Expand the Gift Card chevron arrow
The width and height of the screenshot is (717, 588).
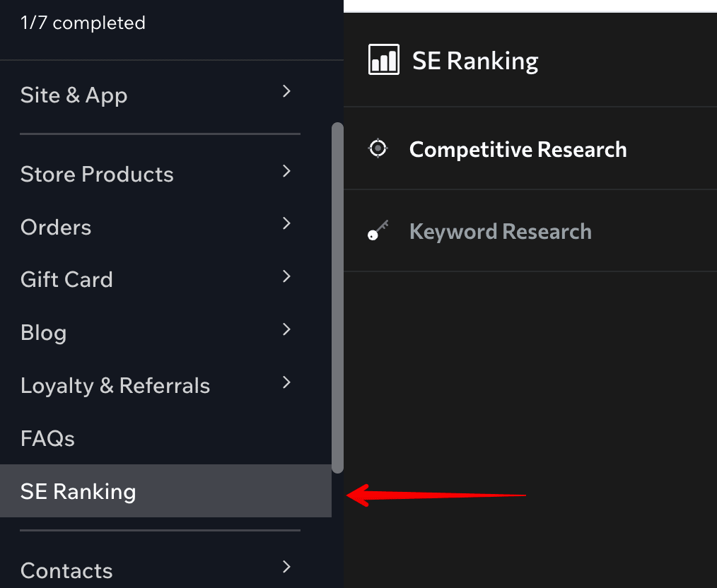[286, 276]
